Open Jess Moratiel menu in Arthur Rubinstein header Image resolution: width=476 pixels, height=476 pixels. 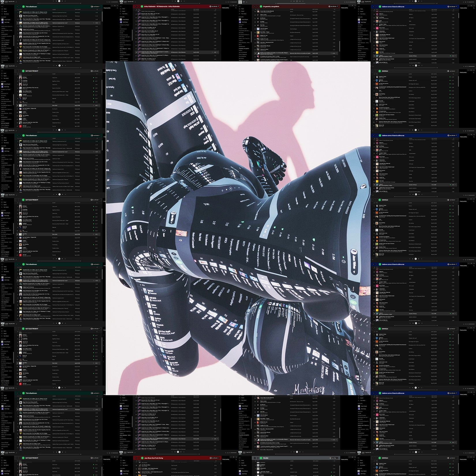click(213, 6)
